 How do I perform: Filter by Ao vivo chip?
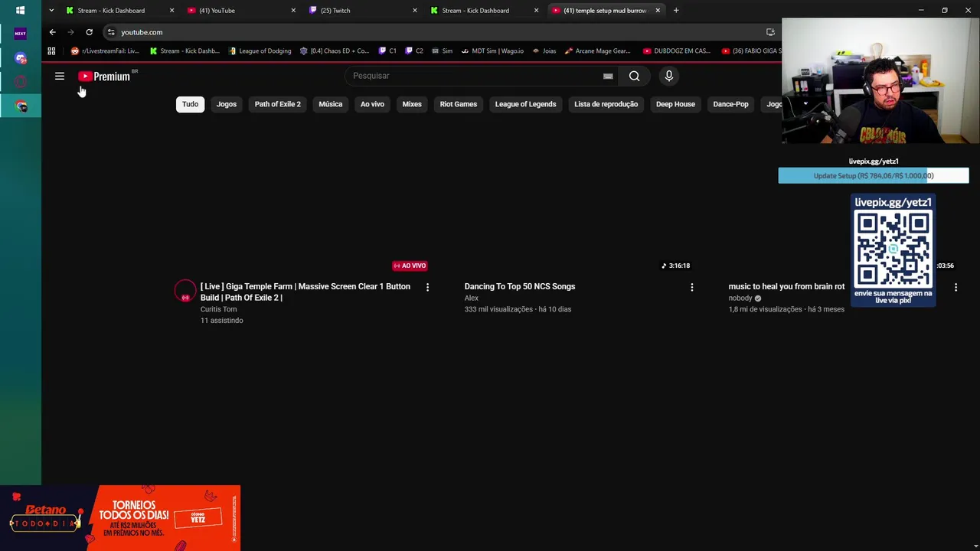(372, 104)
